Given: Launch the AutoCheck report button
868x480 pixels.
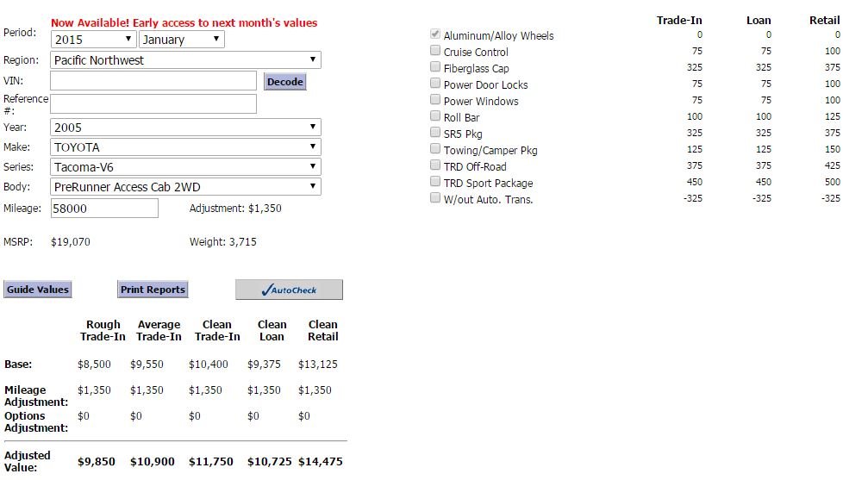Looking at the screenshot, I should pos(289,290).
